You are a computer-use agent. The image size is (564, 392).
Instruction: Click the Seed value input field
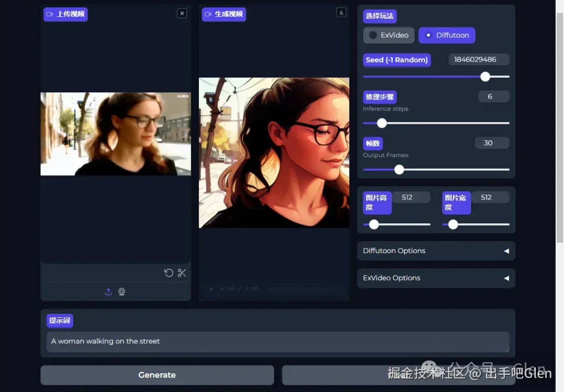coord(479,60)
